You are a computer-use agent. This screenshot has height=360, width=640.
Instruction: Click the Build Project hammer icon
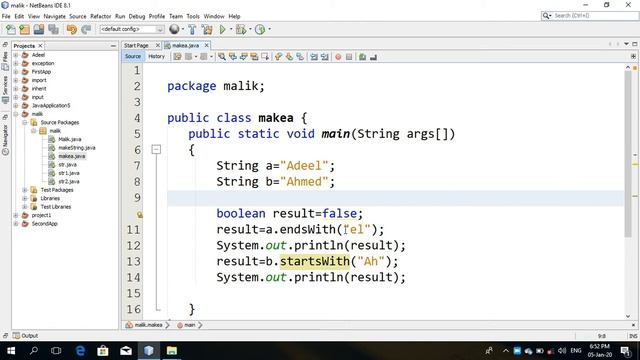click(192, 29)
